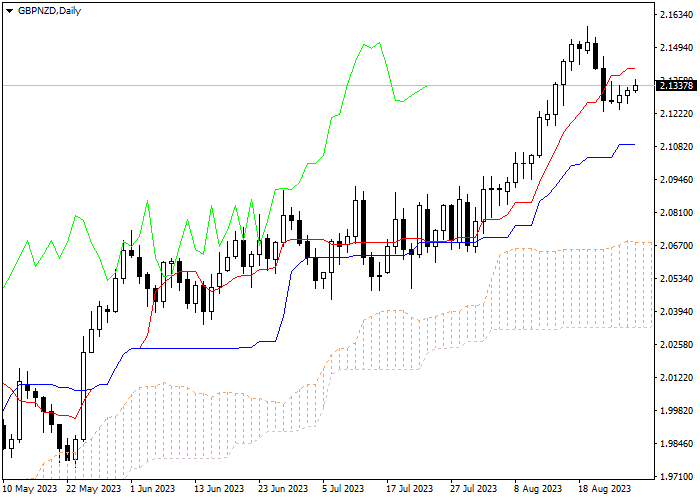Select the 1.98460 price axis label
This screenshot has height=500, width=700.
tap(676, 444)
